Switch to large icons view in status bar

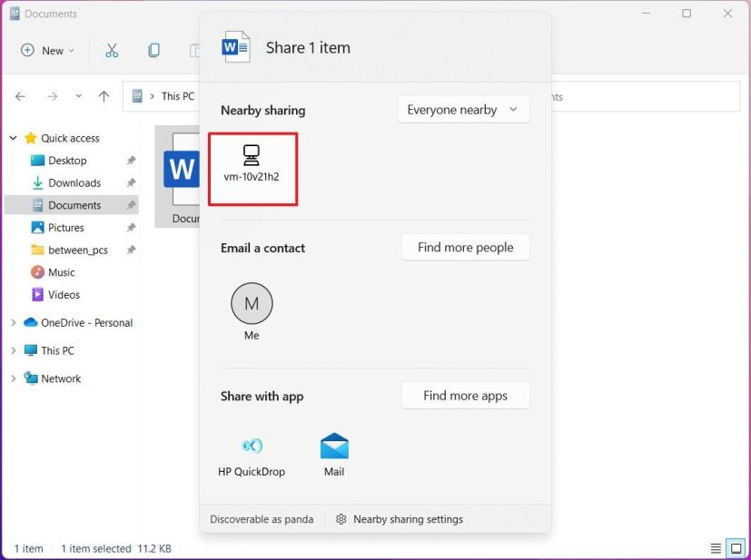pyautogui.click(x=736, y=548)
